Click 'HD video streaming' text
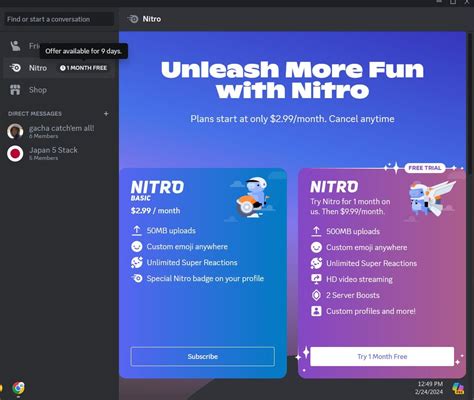 coord(359,279)
